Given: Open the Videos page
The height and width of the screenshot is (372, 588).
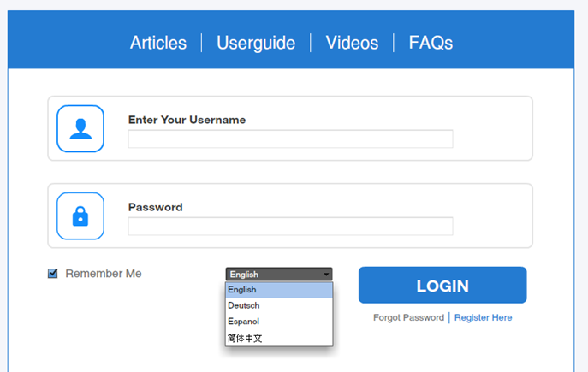Looking at the screenshot, I should click(352, 43).
